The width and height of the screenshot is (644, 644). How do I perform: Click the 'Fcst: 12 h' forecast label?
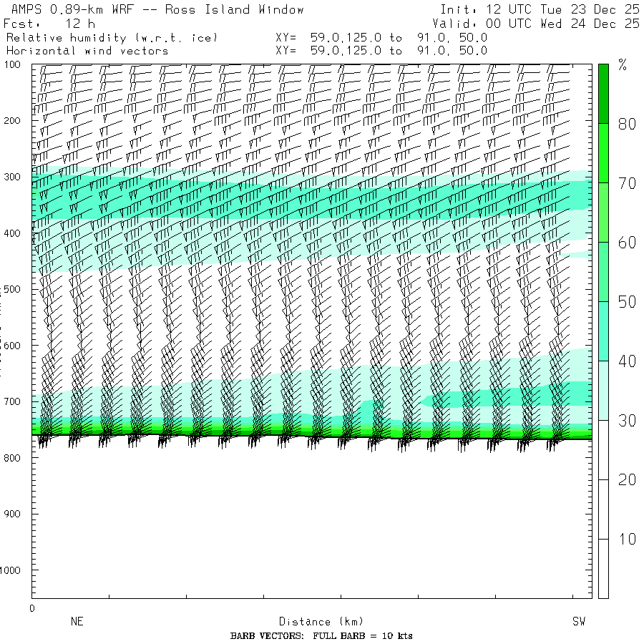coord(49,24)
